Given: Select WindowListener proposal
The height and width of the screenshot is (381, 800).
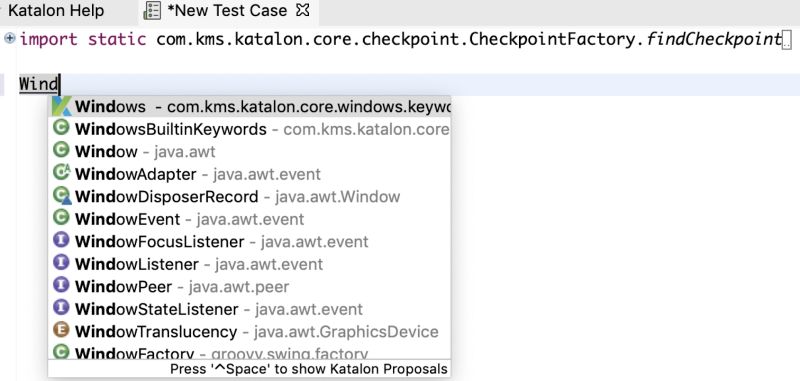Looking at the screenshot, I should [249, 264].
